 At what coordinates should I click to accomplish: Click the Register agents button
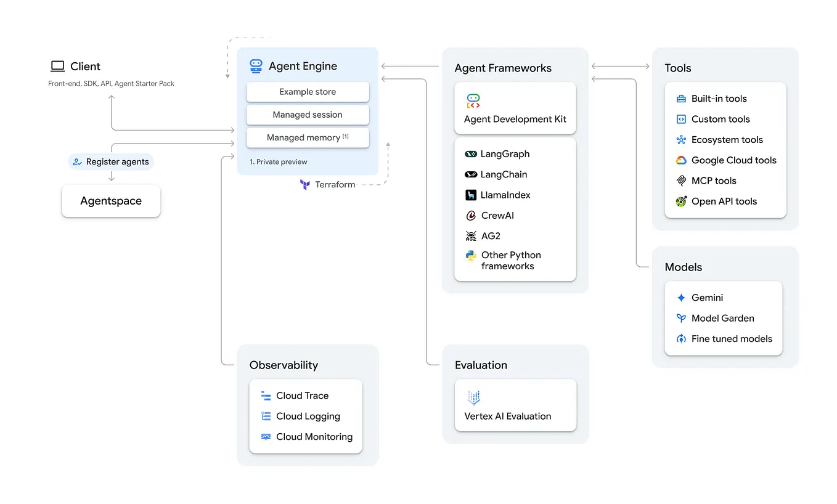(x=110, y=161)
